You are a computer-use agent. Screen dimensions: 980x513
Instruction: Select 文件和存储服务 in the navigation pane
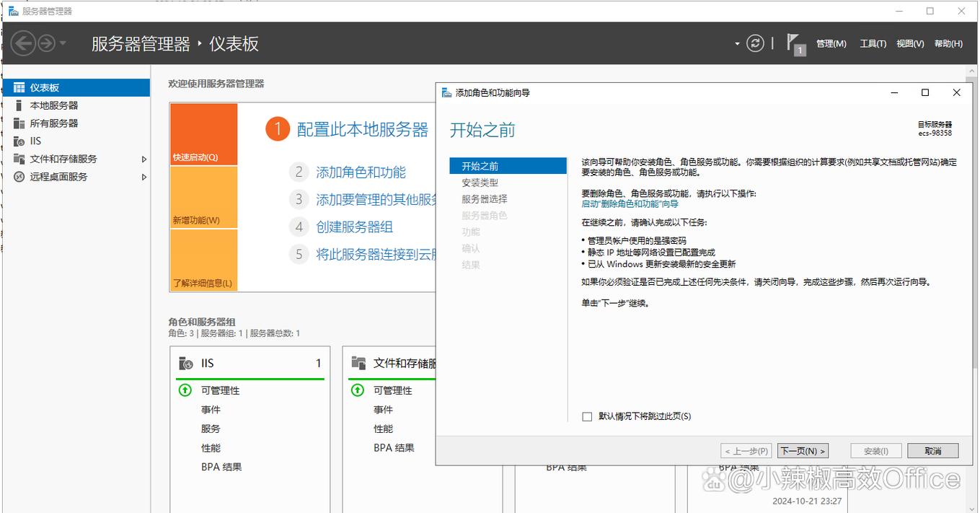point(61,159)
